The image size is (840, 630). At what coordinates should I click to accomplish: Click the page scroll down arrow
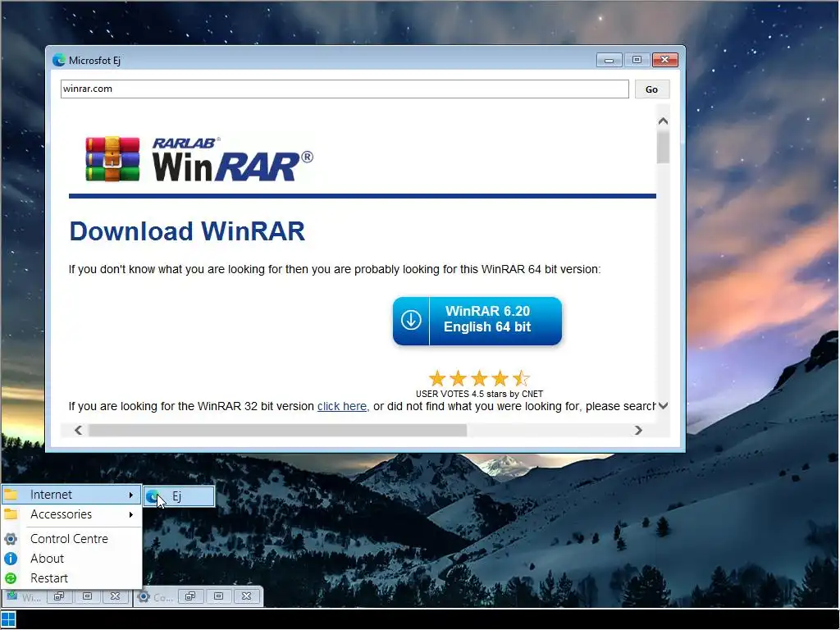coord(663,406)
